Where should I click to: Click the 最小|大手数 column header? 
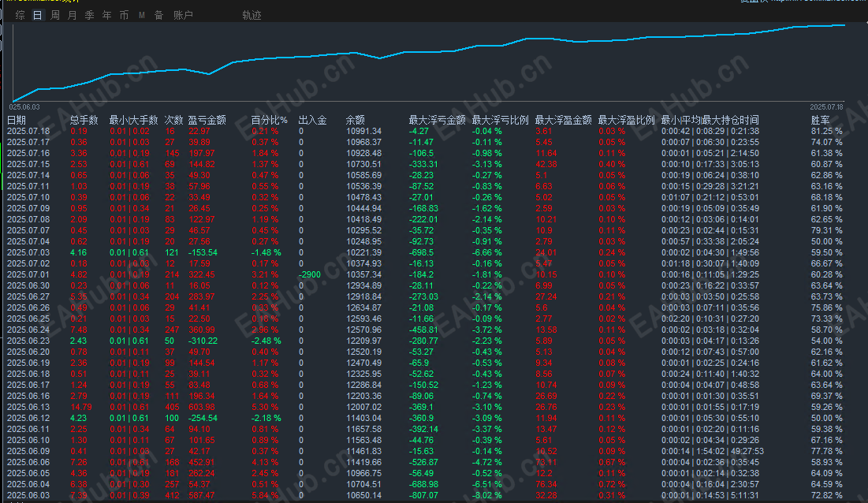(133, 120)
